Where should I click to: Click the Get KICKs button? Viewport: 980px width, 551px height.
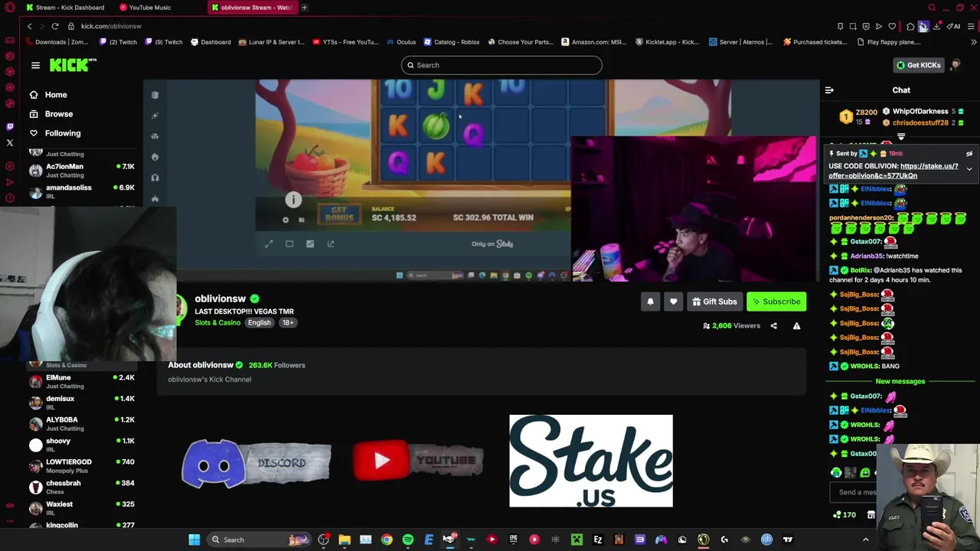pos(918,65)
